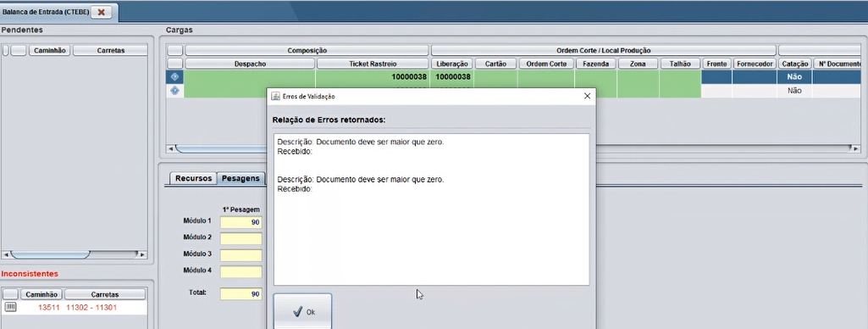Click inside the error list text area
Screen dimensions: 868x329
(x=431, y=209)
